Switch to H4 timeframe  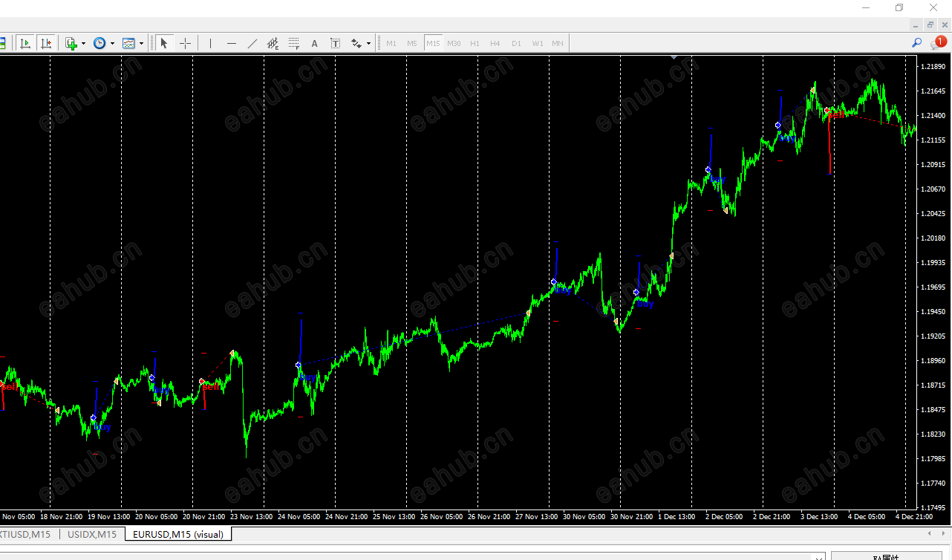point(495,43)
